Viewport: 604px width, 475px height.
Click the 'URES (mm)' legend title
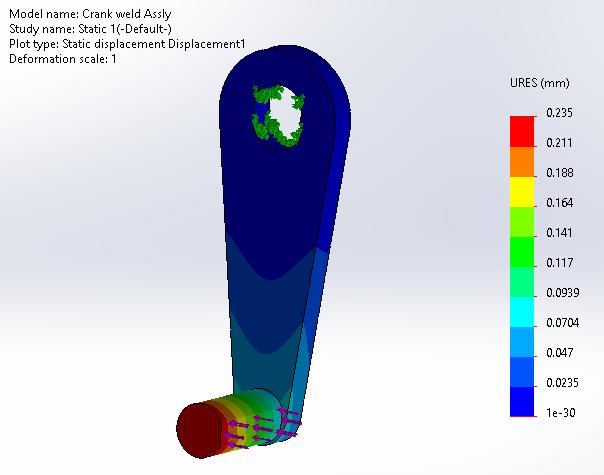coord(540,83)
